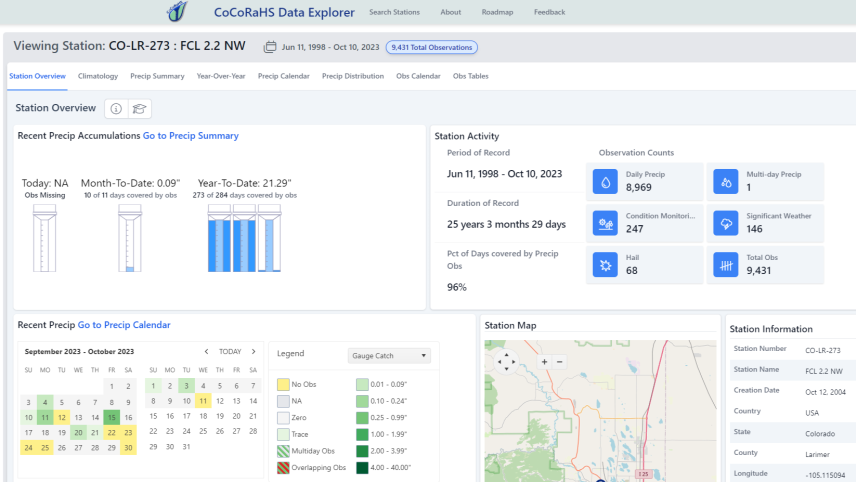The height and width of the screenshot is (482, 856).
Task: Open the Roadmap page
Action: [497, 12]
